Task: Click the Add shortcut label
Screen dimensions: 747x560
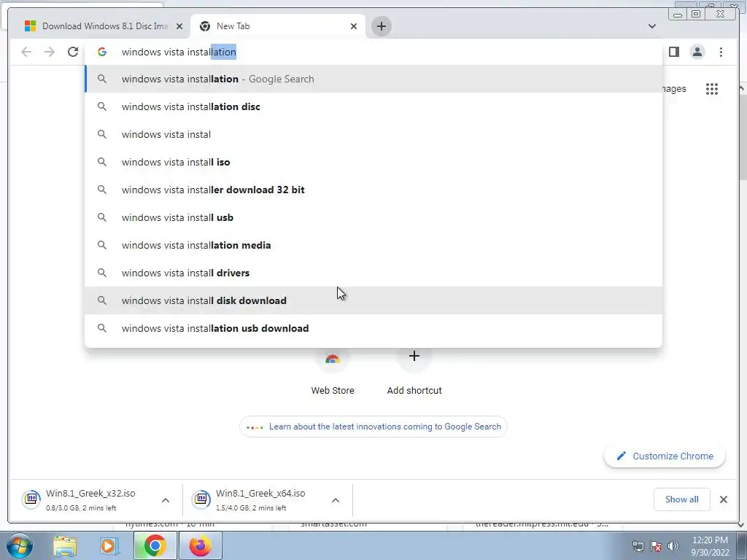Action: coord(414,391)
